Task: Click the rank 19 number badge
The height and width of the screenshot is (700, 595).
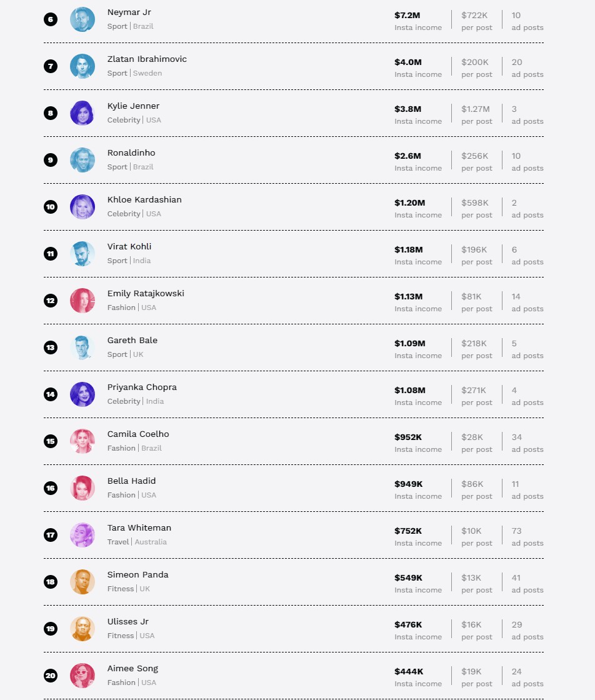Action: pos(51,629)
